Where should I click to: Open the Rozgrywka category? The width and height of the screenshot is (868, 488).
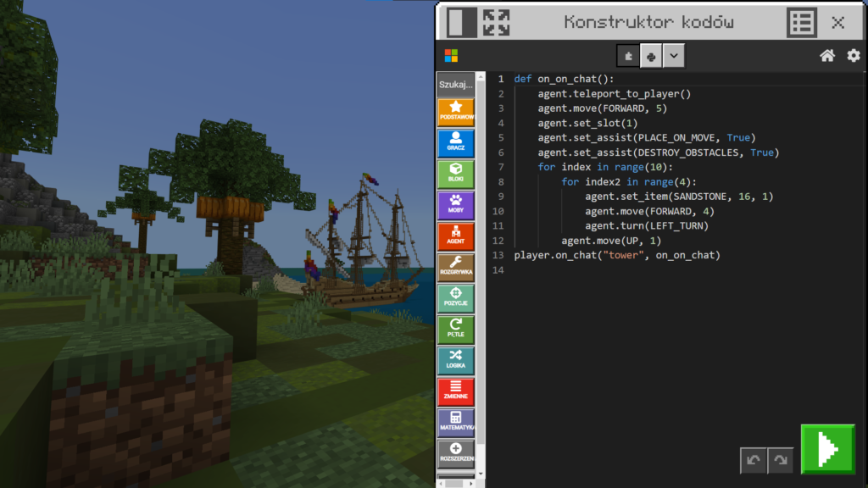(x=455, y=267)
